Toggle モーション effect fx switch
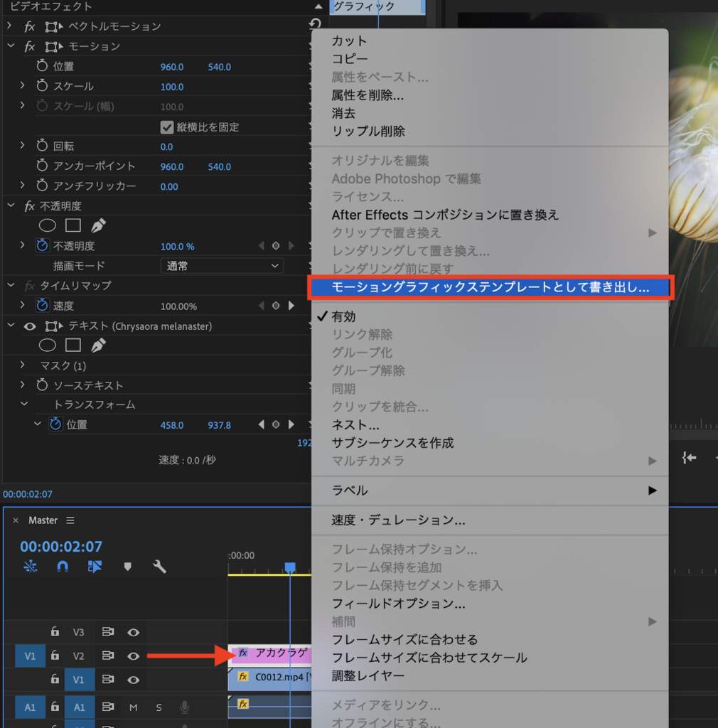The width and height of the screenshot is (718, 728). 29,46
